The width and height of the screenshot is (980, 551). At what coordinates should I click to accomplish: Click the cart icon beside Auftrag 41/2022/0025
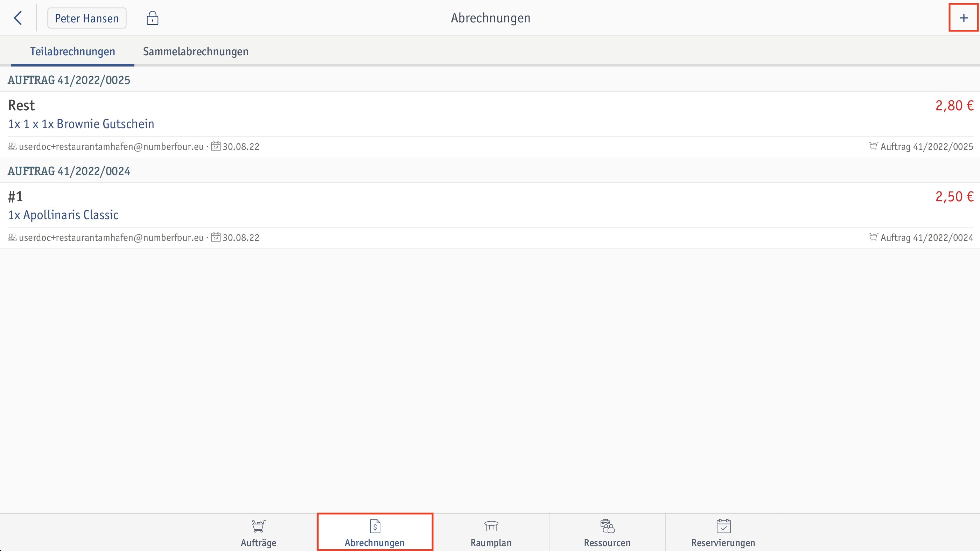pyautogui.click(x=874, y=146)
